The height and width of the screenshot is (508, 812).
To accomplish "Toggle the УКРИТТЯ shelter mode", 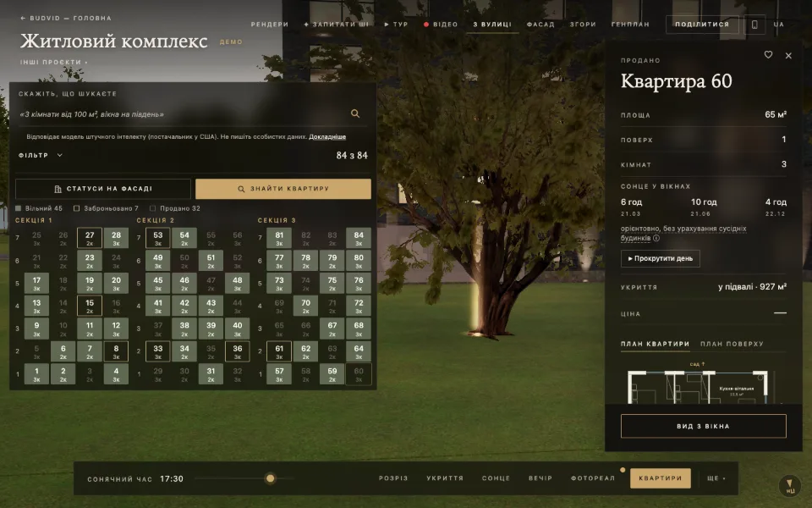I will (446, 478).
